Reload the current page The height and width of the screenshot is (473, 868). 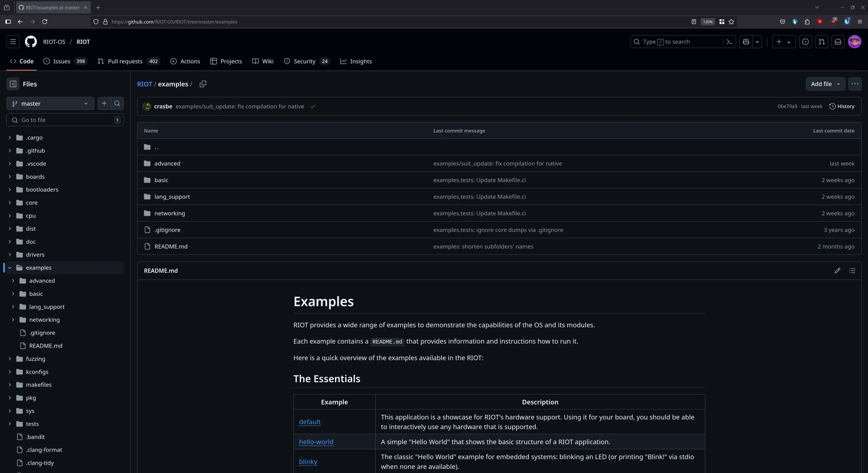(x=45, y=22)
